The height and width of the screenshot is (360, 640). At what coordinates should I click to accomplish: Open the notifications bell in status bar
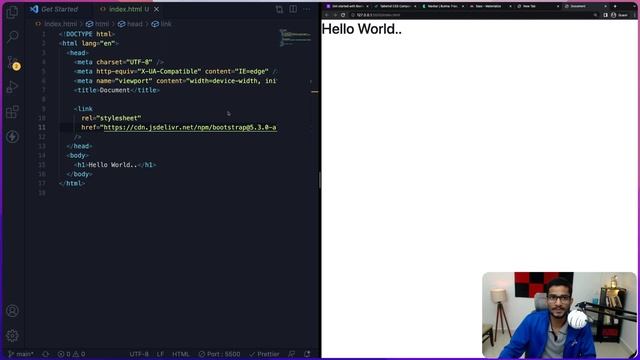307,354
